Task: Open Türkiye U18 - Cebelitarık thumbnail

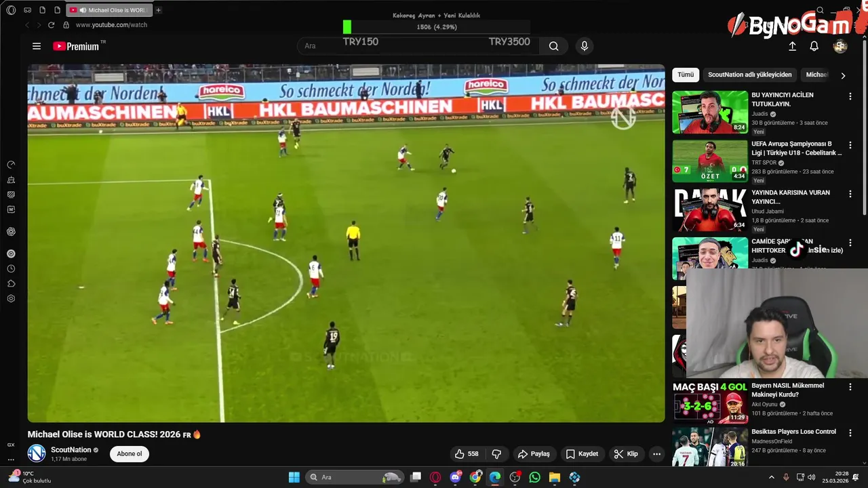Action: click(710, 161)
